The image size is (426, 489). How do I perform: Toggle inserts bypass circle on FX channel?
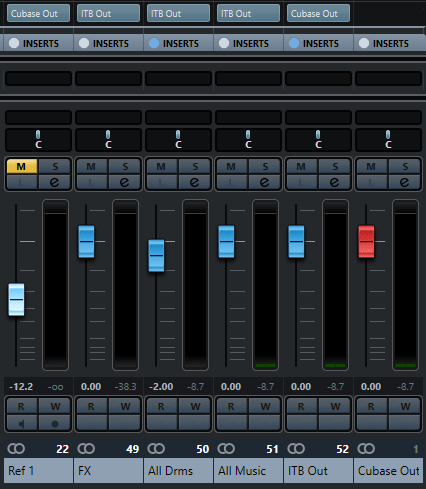coord(84,43)
